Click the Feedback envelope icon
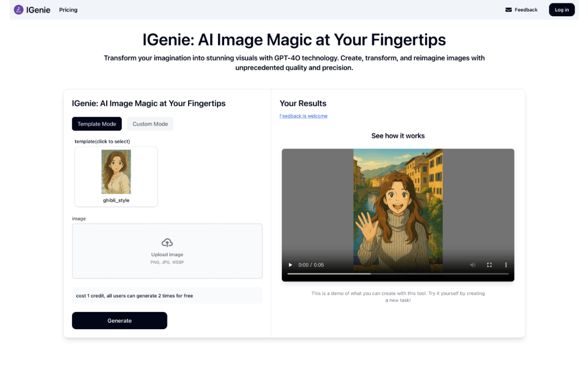Image resolution: width=588 pixels, height=369 pixels. 508,9
